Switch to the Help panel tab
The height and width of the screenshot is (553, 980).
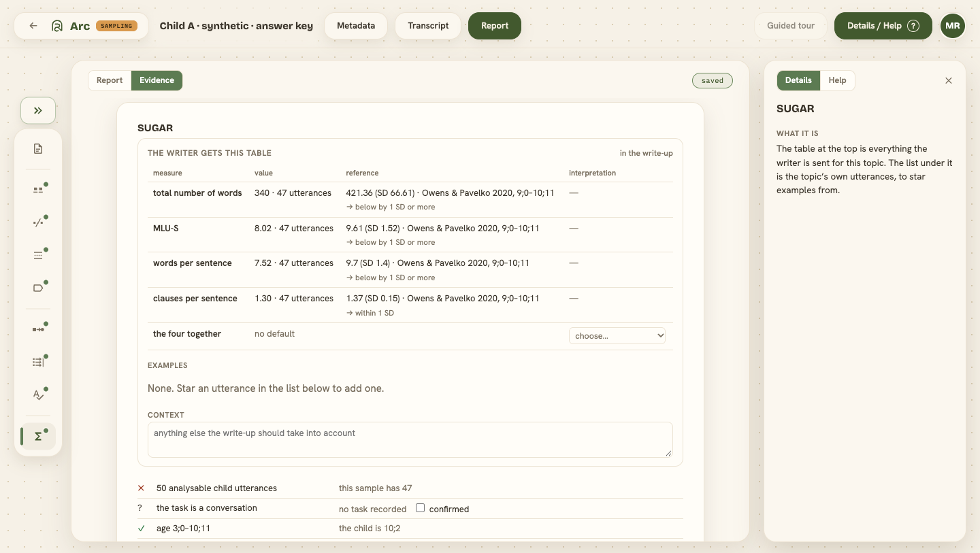click(837, 80)
